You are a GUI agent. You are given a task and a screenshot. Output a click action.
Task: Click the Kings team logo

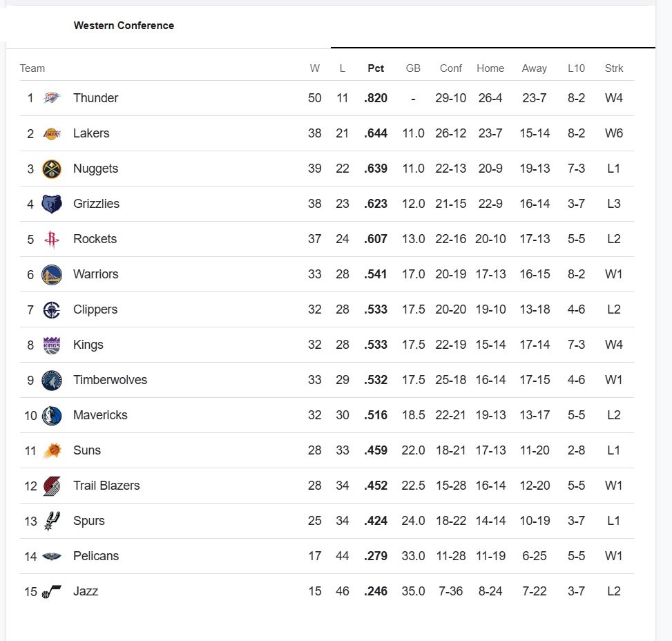pyautogui.click(x=52, y=345)
